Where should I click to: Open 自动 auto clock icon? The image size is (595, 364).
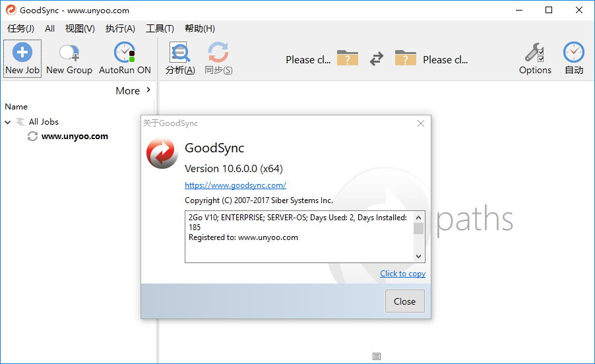(573, 52)
